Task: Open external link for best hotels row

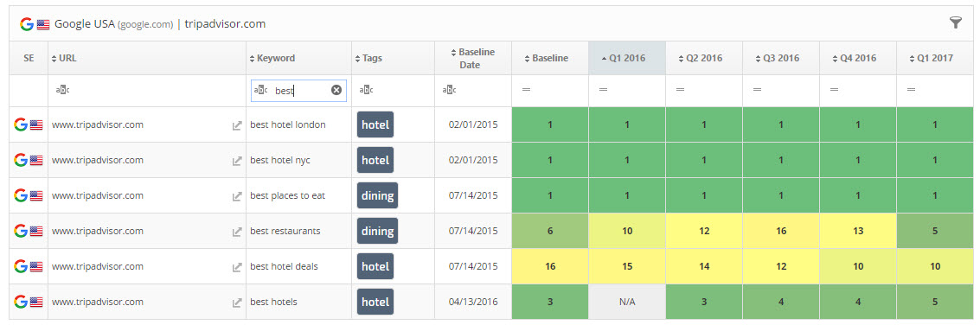Action: click(x=237, y=303)
